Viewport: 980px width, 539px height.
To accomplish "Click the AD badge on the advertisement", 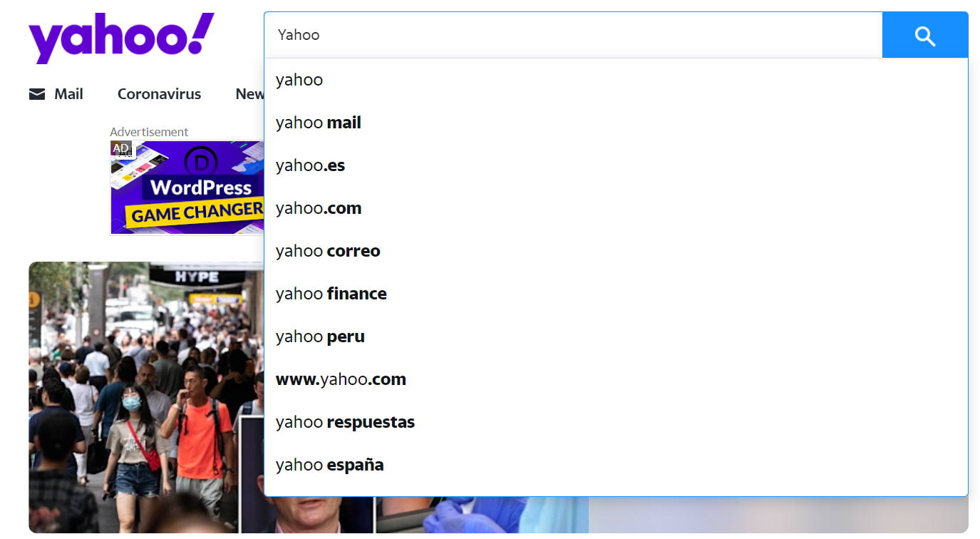I will 121,148.
